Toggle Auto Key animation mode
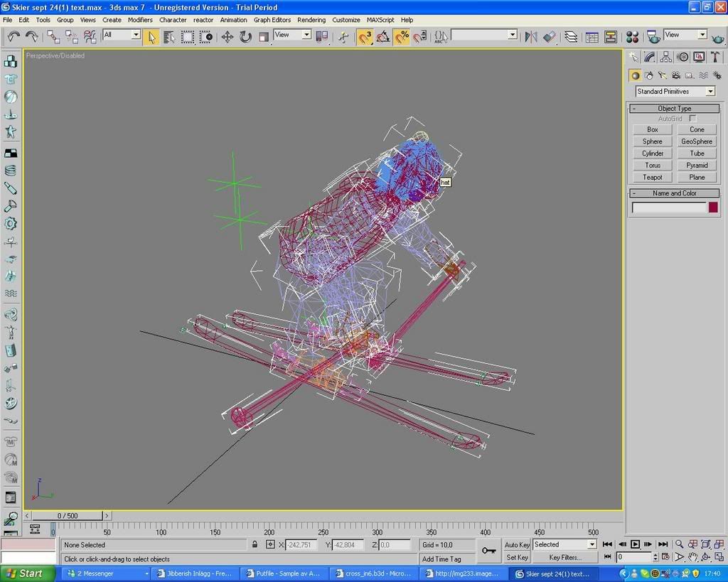 click(517, 544)
